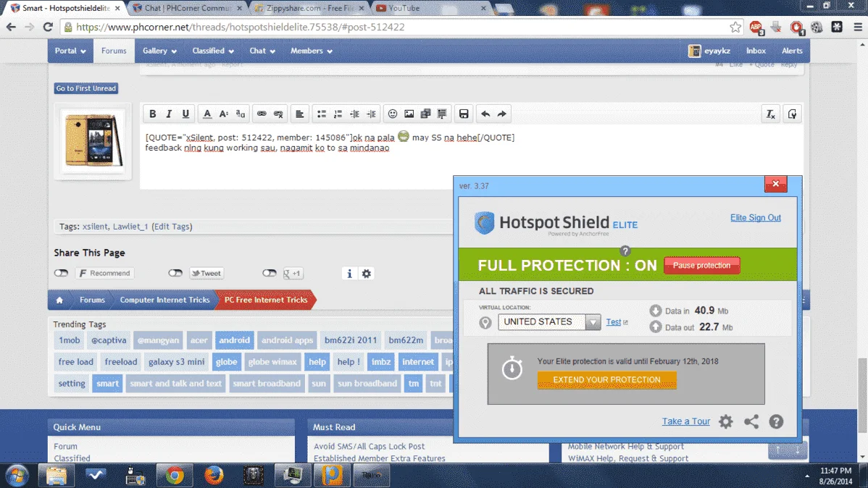Open Adblock Plus extension icon in Chrome
Screen dimensions: 868x488
(x=756, y=27)
